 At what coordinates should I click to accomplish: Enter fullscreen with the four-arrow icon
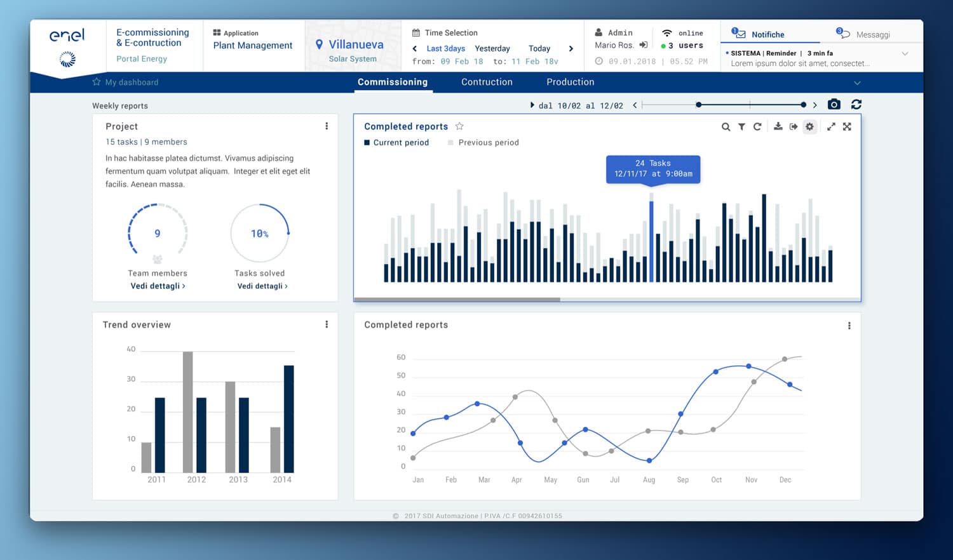tap(847, 126)
